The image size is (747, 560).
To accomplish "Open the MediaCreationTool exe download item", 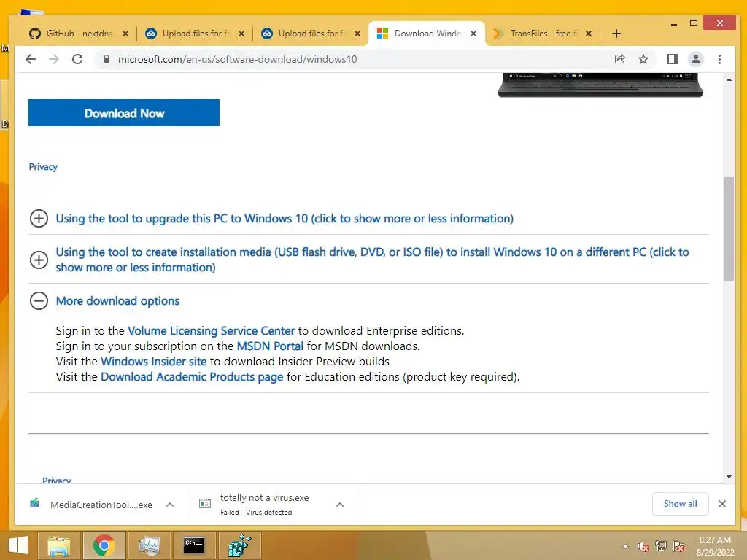I will (90, 505).
